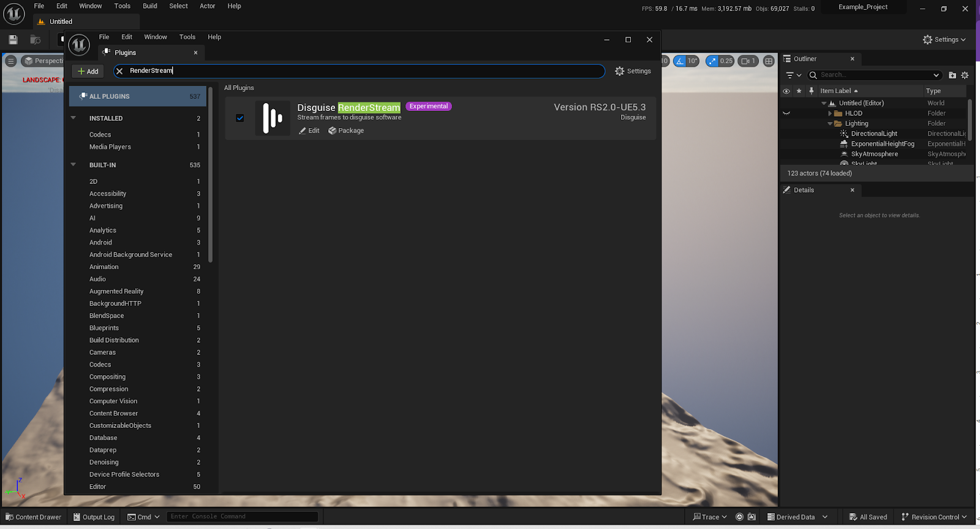Open the Actor menu in main editor
Viewport: 980px width, 529px height.
click(208, 6)
